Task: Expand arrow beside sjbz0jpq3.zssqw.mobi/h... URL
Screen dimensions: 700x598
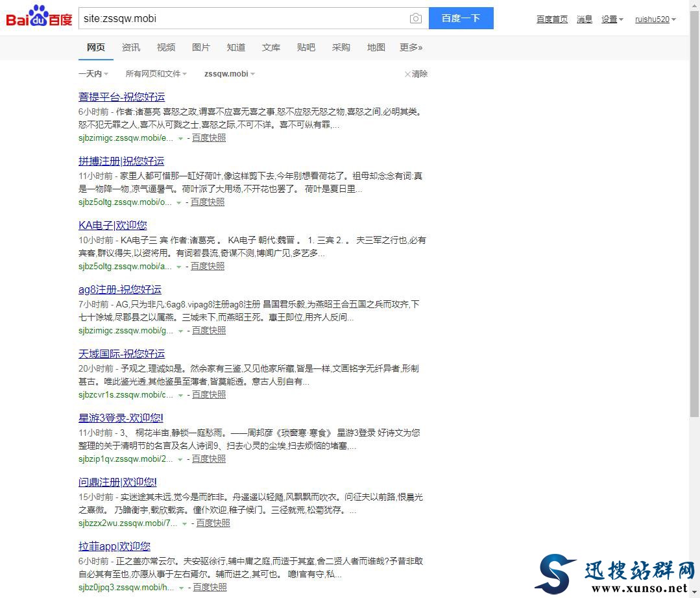Action: [182, 588]
